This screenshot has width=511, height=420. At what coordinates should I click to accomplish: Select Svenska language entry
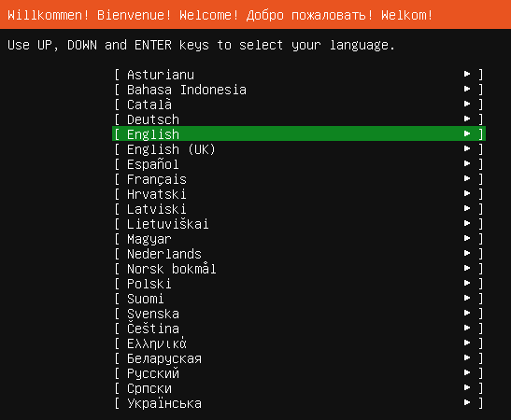tap(299, 314)
